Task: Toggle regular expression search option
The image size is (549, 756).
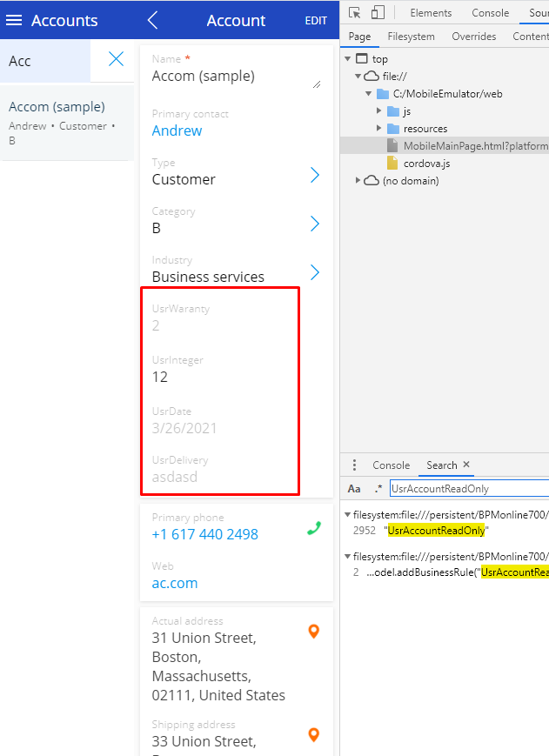Action: [x=378, y=488]
